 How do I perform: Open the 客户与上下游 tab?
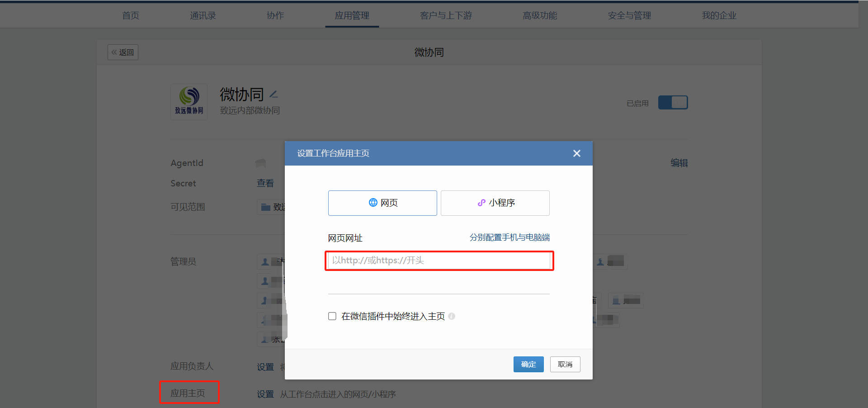[x=446, y=15]
